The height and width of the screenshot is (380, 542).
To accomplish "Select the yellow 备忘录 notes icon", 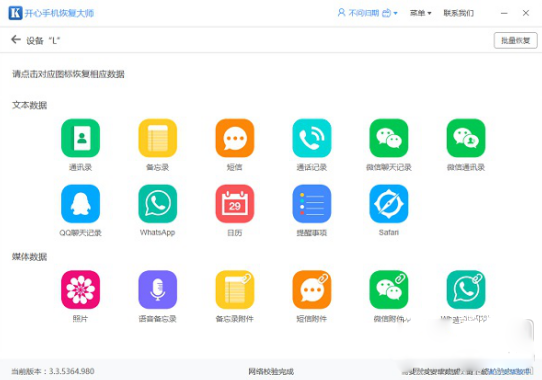I will coord(158,138).
